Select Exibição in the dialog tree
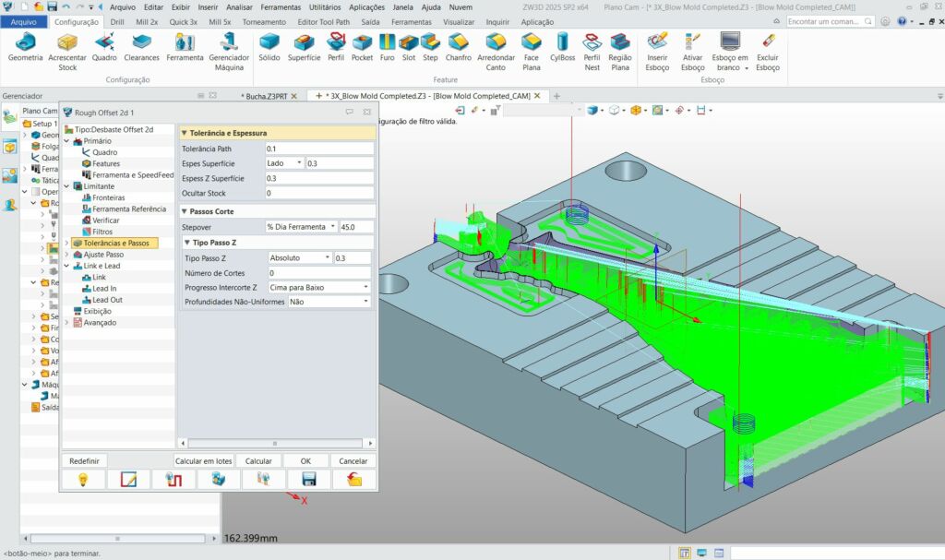 97,312
